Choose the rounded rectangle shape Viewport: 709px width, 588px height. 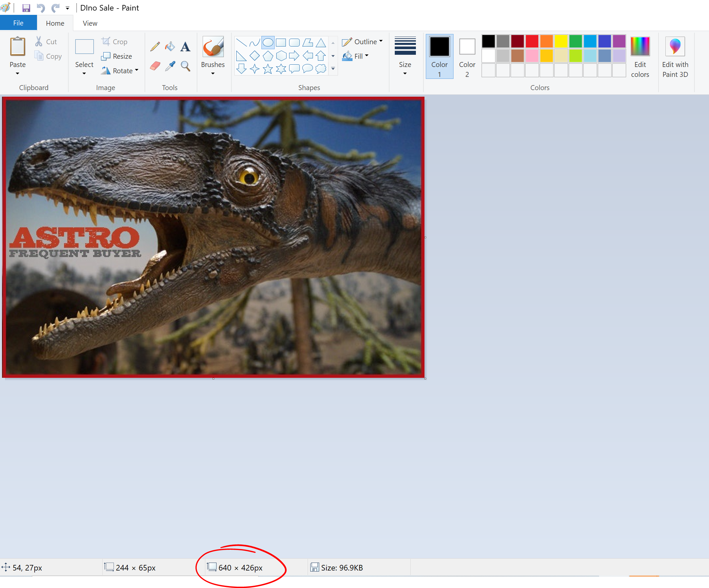294,43
